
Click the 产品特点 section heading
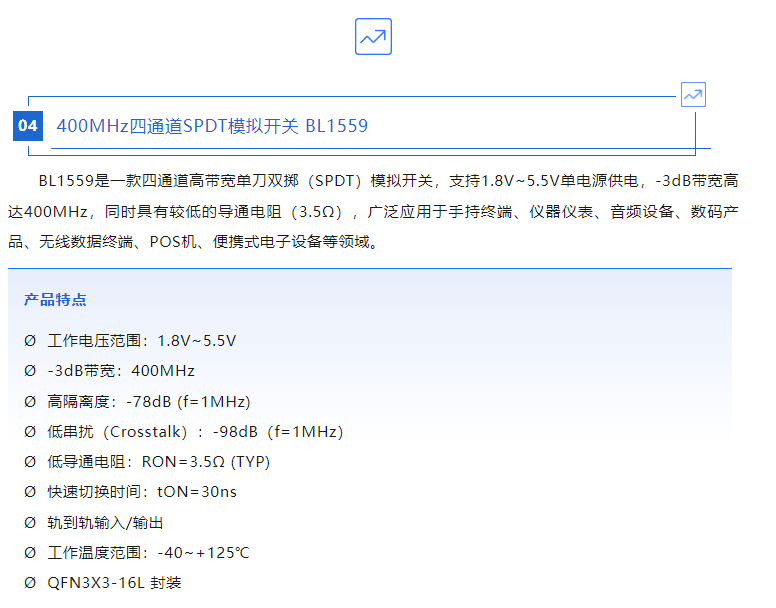click(55, 300)
